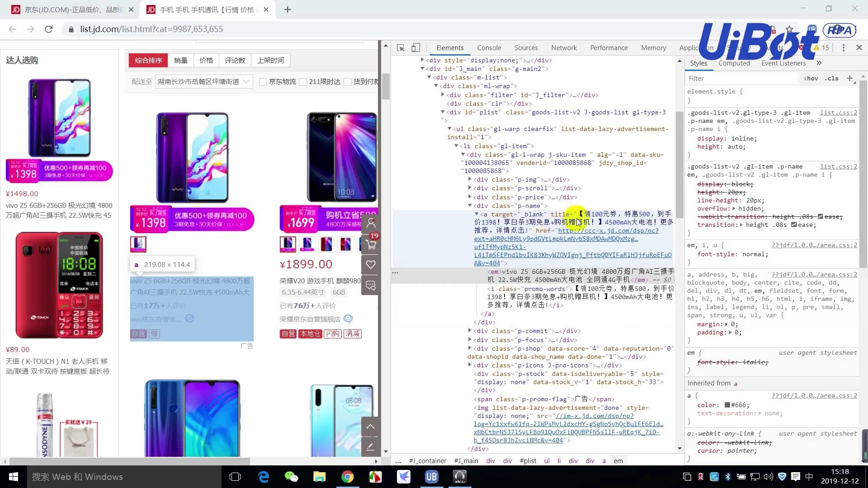Open the Event Listeners tab
Image resolution: width=868 pixels, height=488 pixels.
tap(783, 63)
